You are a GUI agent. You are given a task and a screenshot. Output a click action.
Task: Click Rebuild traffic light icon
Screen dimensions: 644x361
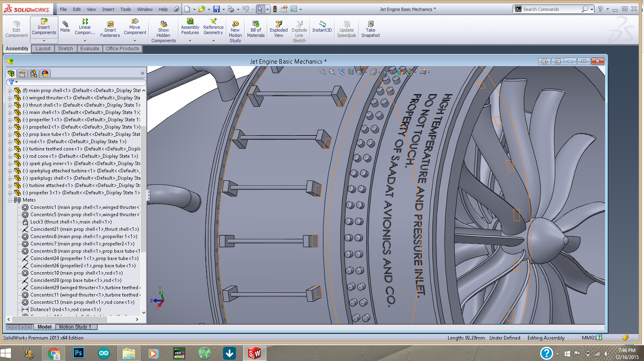tap(275, 9)
